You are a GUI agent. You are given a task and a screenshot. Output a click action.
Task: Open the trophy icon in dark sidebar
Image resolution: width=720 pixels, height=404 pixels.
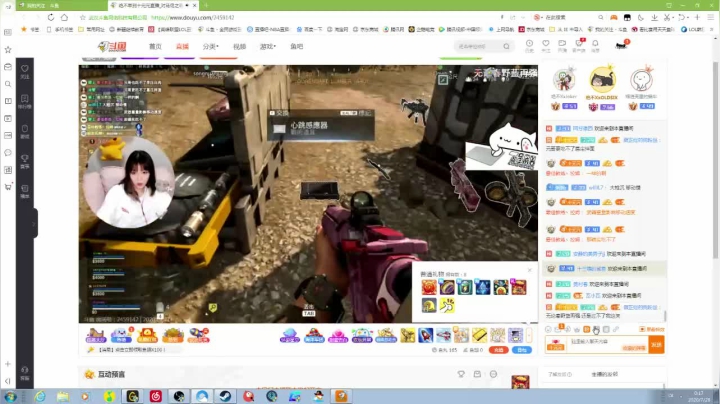[25, 161]
